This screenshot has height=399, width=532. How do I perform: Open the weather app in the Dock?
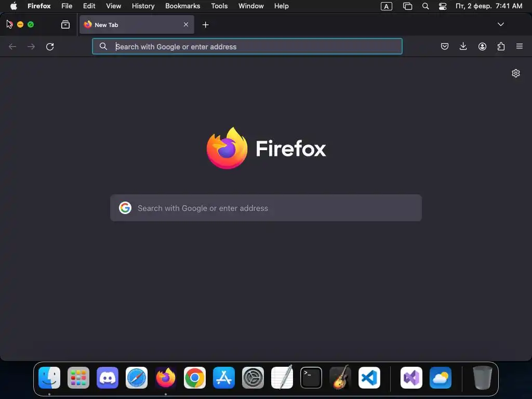click(x=441, y=378)
